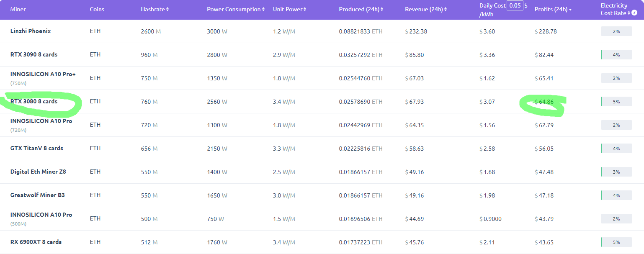Open the GTX TitanV 8 cards miner
Viewport: 644px width, 254px height.
click(x=37, y=148)
